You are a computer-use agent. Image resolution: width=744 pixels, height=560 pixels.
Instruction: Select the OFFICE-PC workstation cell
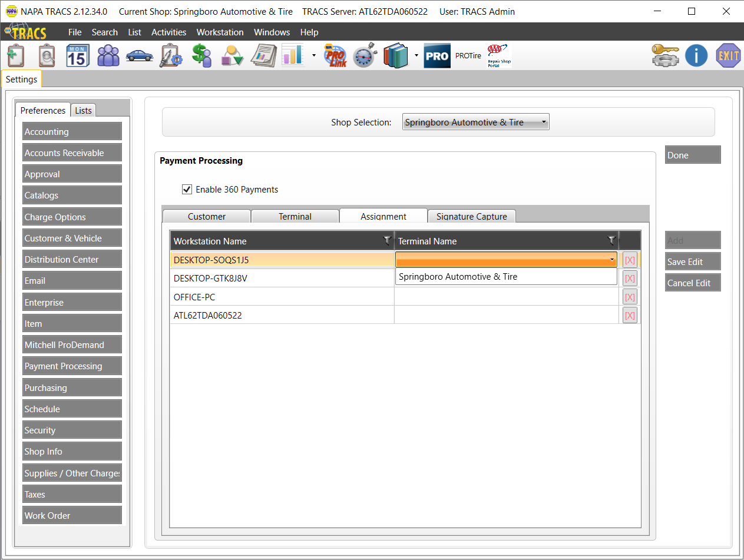282,297
